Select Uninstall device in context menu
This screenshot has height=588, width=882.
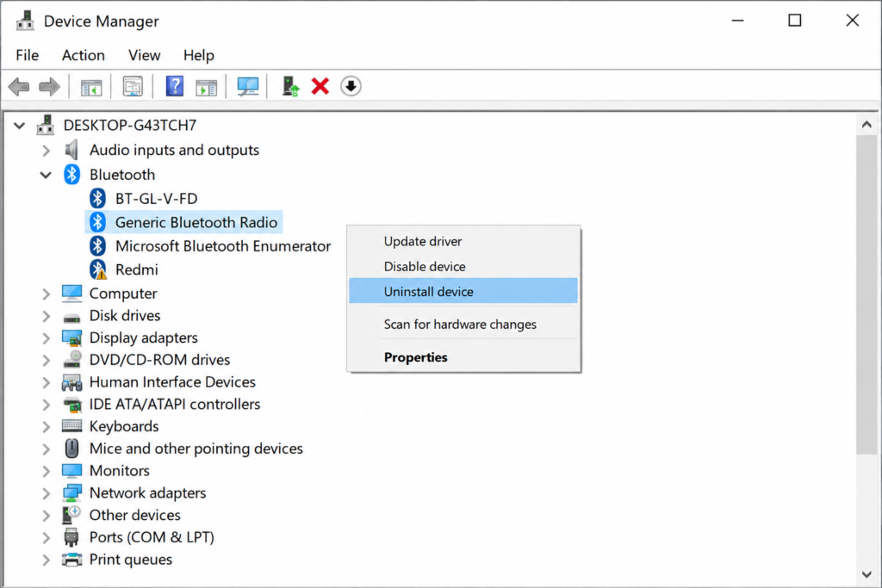click(463, 291)
